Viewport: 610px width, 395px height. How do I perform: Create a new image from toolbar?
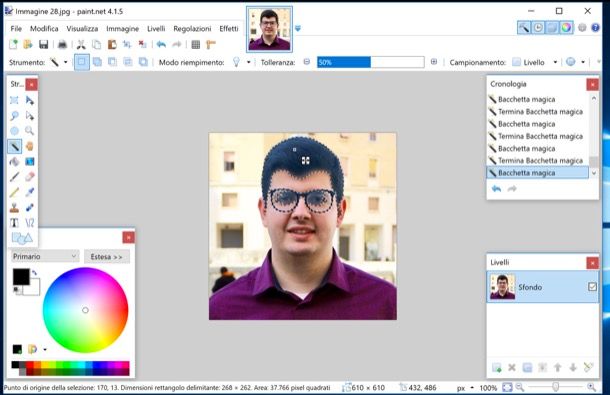(x=13, y=44)
